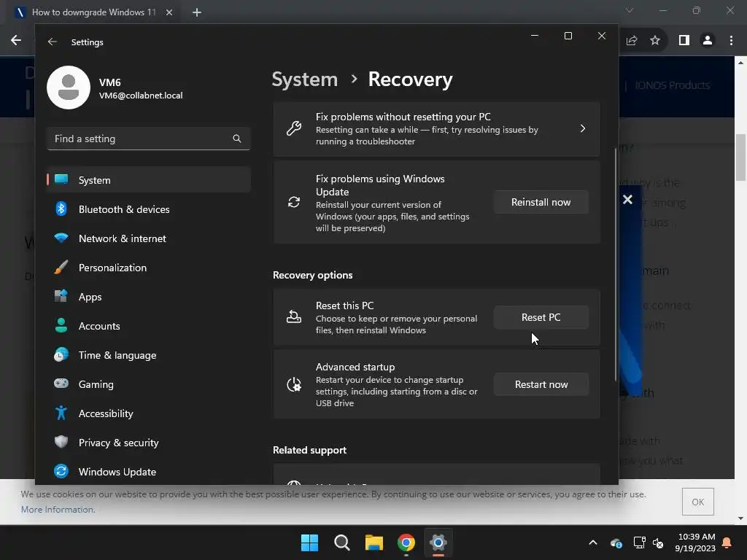Image resolution: width=747 pixels, height=560 pixels.
Task: Switch to Chrome from taskbar
Action: tap(406, 542)
